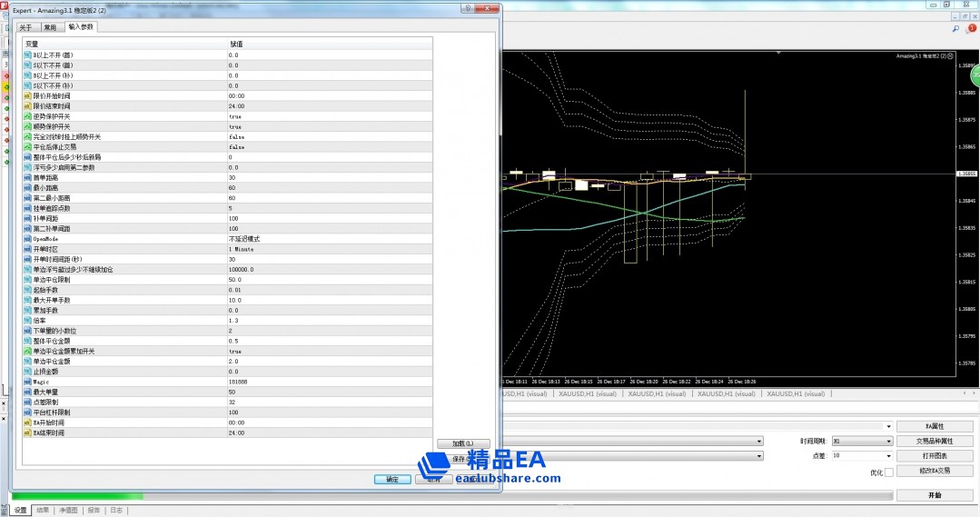Click the icon beside Magic parameter
This screenshot has height=517, width=980.
(27, 382)
